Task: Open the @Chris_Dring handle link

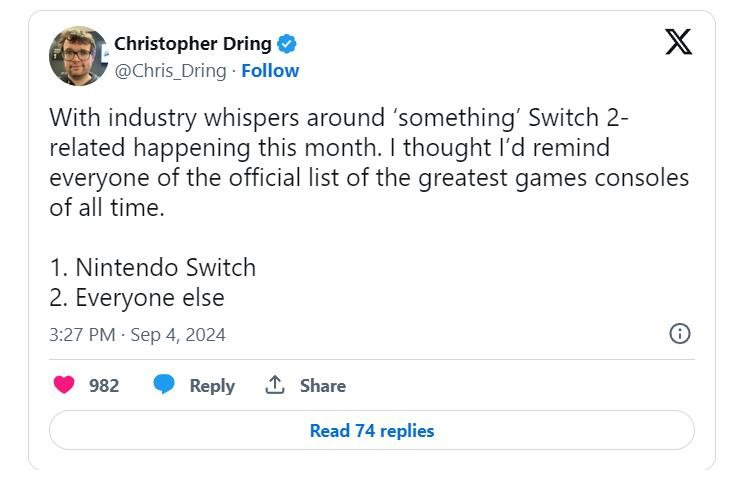Action: 170,71
